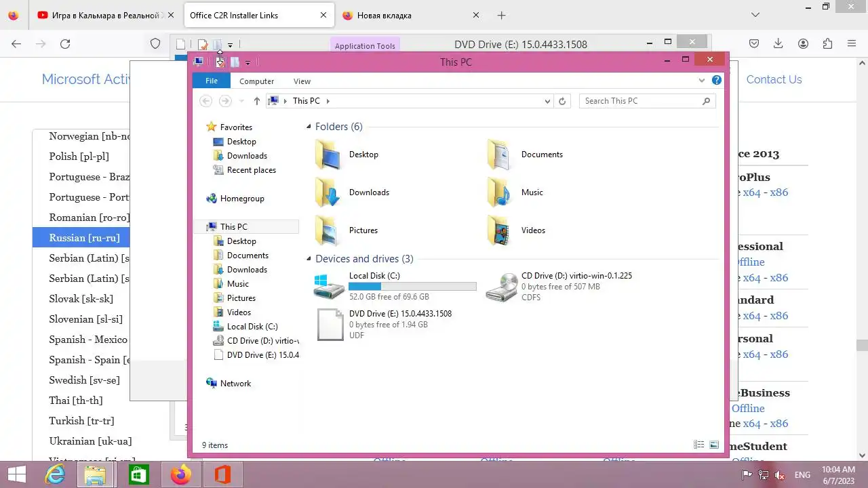Open Pocket save icon in Firefox toolbar

coord(754,44)
